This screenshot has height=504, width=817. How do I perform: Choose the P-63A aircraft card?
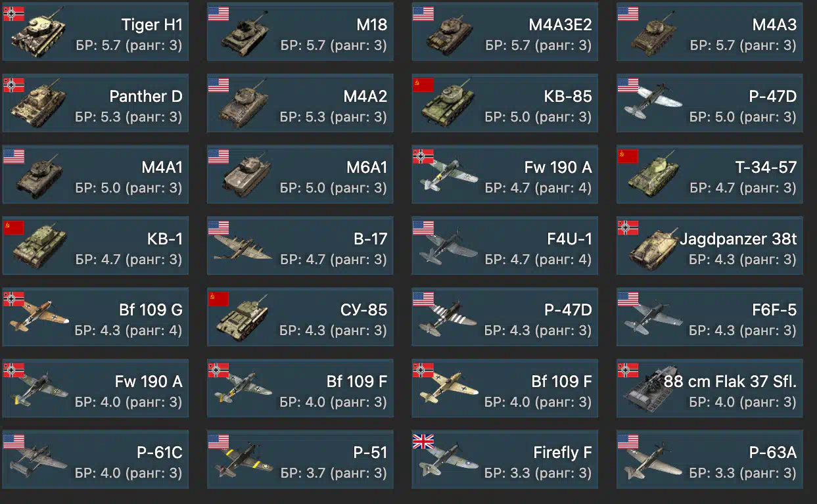point(709,459)
